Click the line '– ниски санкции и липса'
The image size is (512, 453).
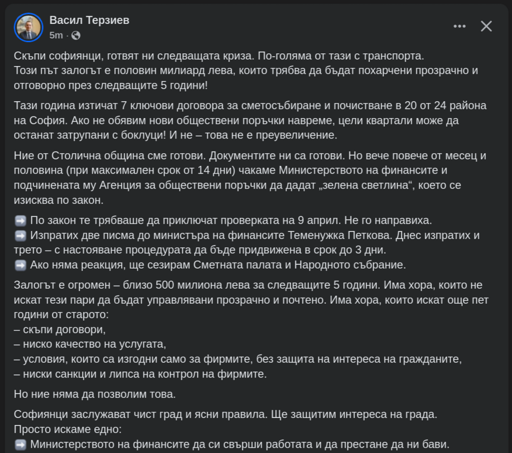click(x=140, y=374)
